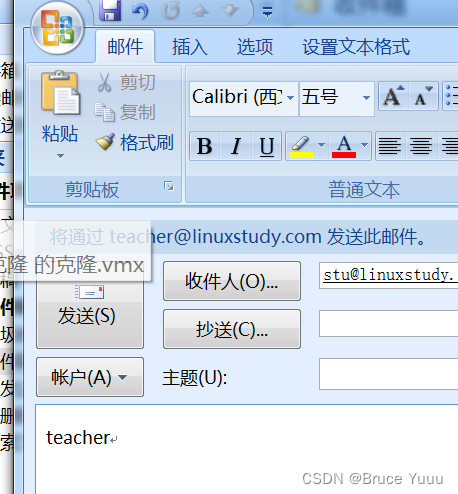Open the 设置文本格式 tab
Screen dimensions: 458x494
pyautogui.click(x=356, y=46)
